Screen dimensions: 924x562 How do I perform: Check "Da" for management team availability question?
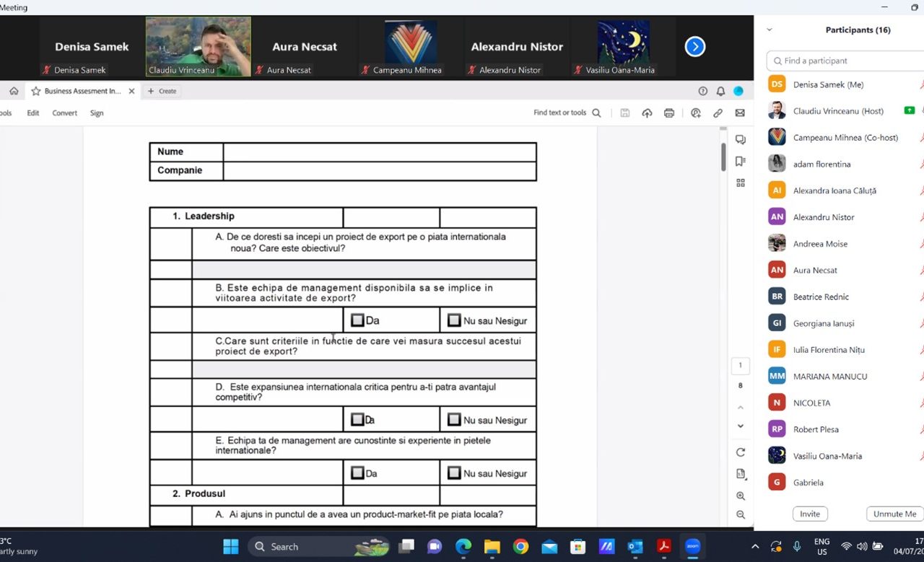coord(357,320)
